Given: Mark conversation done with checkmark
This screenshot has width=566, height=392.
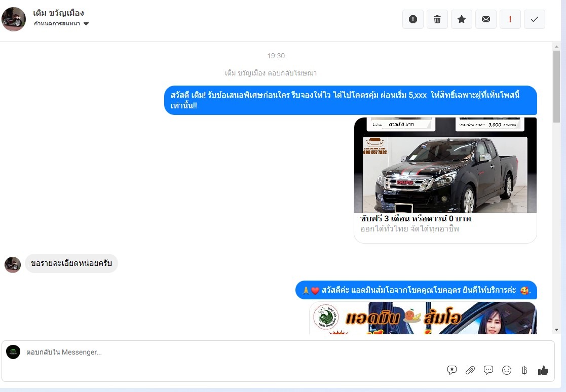Looking at the screenshot, I should pyautogui.click(x=535, y=19).
